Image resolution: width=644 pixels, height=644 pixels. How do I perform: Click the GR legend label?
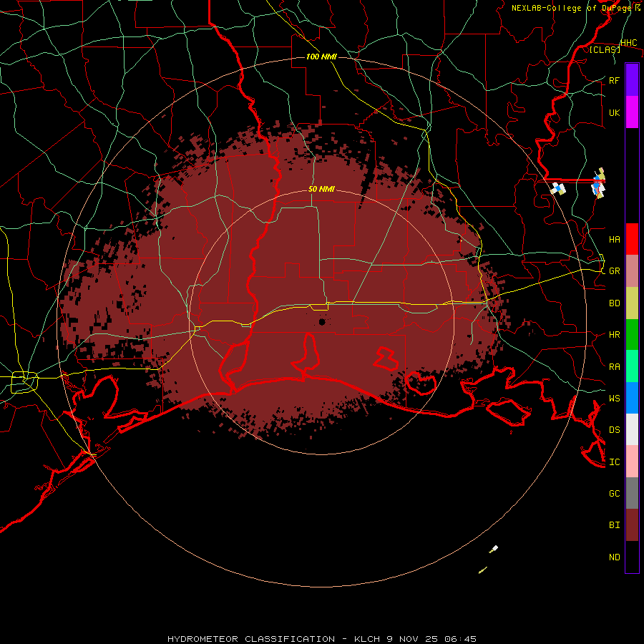(614, 271)
